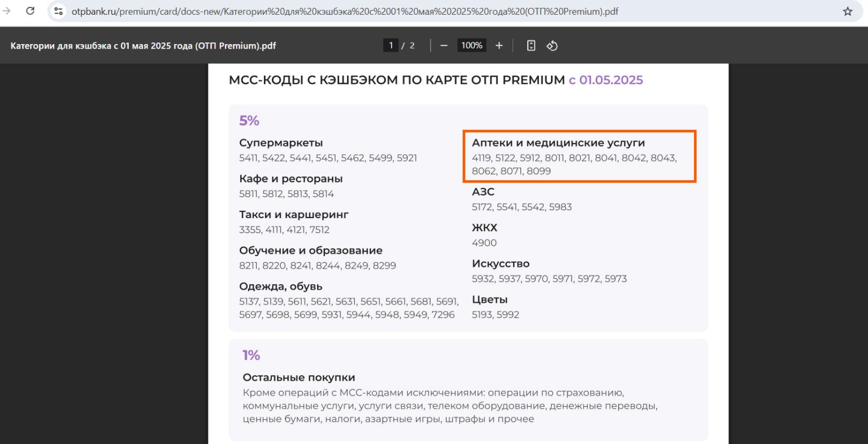Click the "Остальные покупки" heading
This screenshot has width=868, height=444.
(x=298, y=377)
